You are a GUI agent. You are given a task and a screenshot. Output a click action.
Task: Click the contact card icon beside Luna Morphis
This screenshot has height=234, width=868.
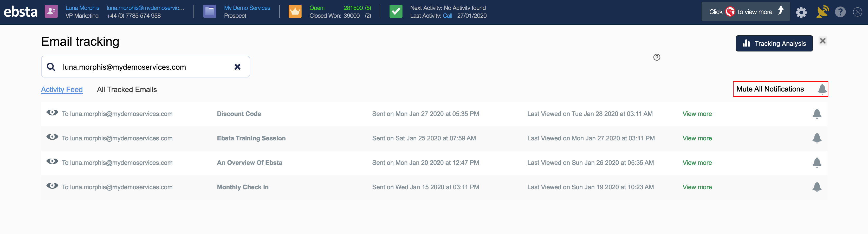(x=51, y=11)
